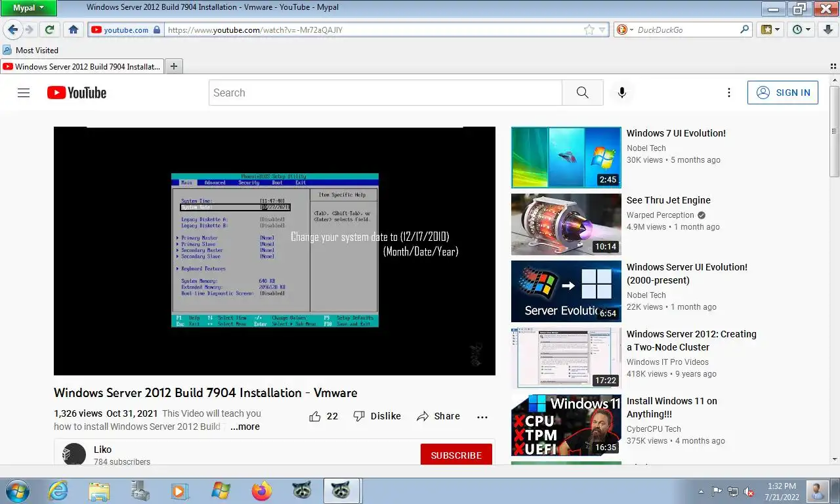Screen dimensions: 840x504
Task: Go to the browser Home page icon
Action: (x=73, y=30)
